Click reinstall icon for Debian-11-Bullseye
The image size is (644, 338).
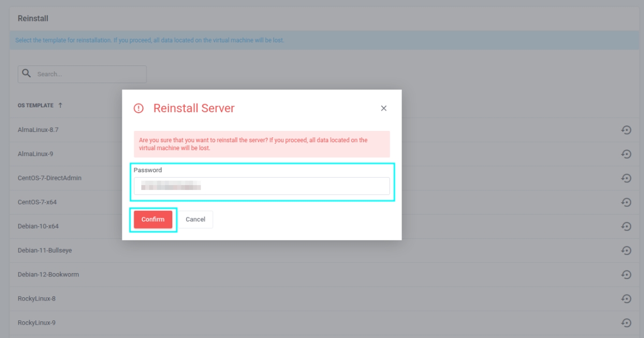[x=626, y=251]
